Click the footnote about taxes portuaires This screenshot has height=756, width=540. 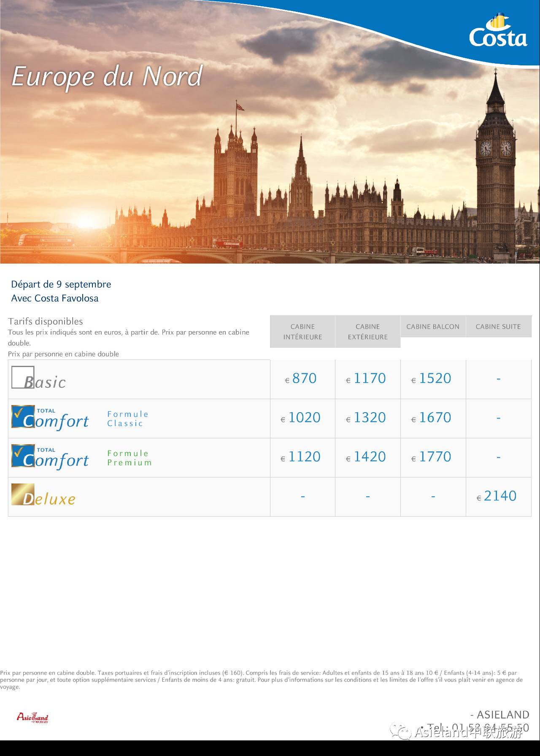(x=262, y=680)
